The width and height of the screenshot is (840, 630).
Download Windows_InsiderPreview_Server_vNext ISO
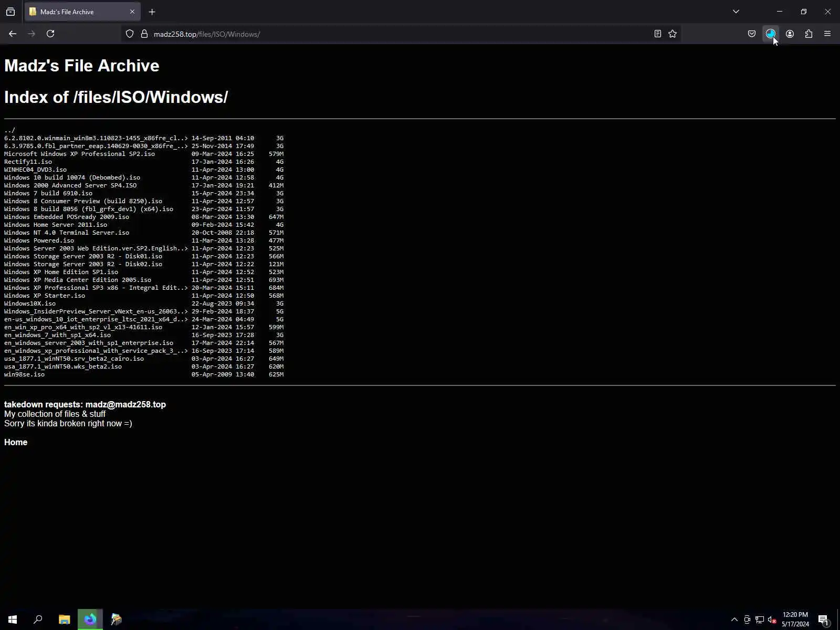pyautogui.click(x=96, y=311)
